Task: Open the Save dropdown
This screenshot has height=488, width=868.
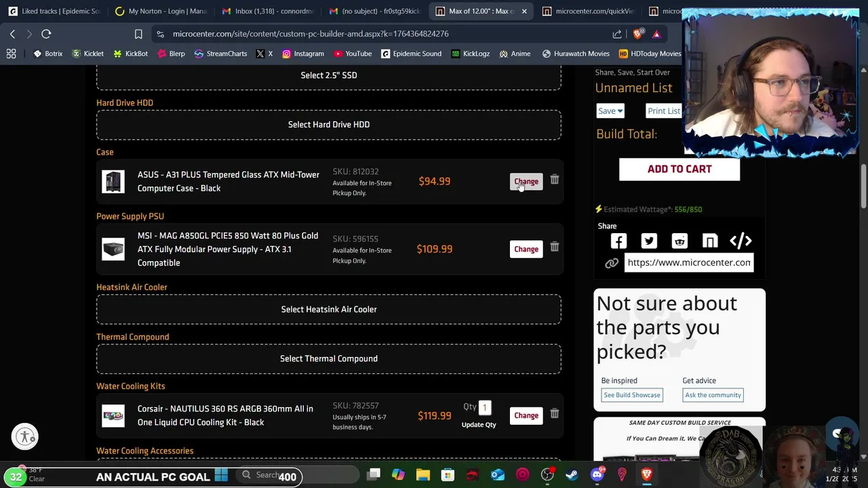Action: (610, 111)
